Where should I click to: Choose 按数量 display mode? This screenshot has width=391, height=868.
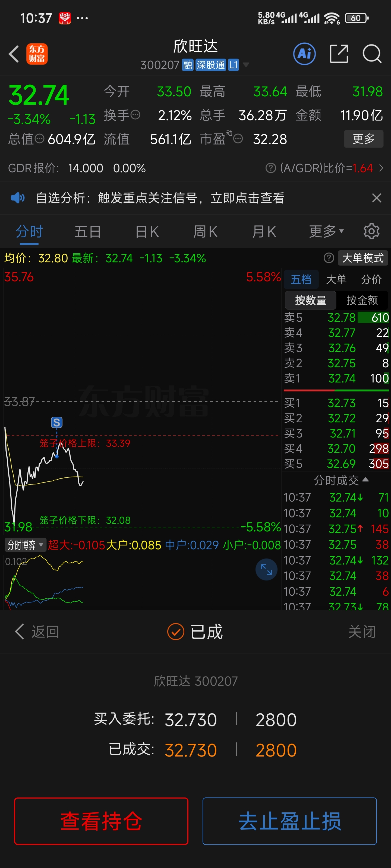click(x=310, y=300)
